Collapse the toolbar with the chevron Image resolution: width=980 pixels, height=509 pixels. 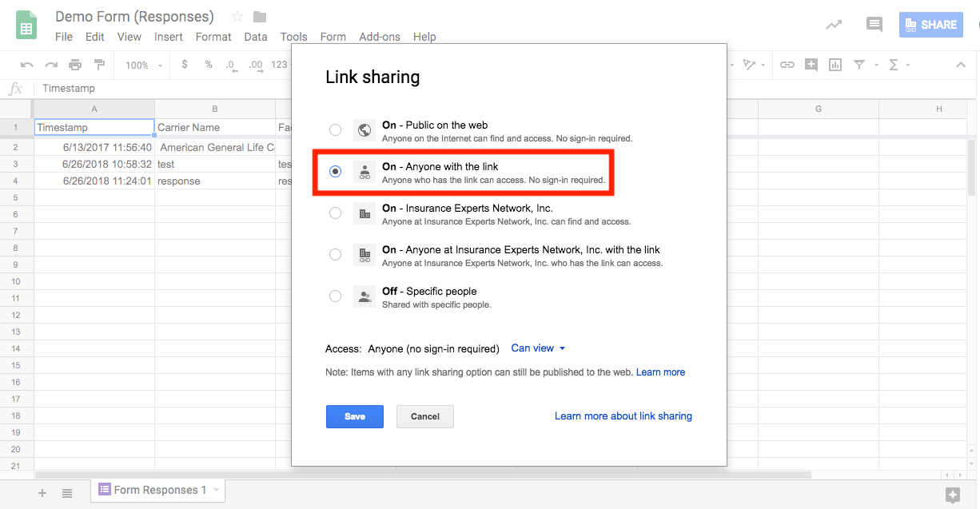coord(960,65)
